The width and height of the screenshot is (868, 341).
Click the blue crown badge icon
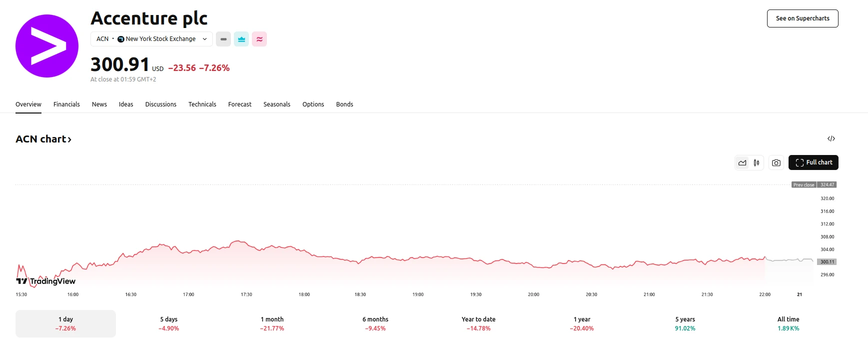241,39
